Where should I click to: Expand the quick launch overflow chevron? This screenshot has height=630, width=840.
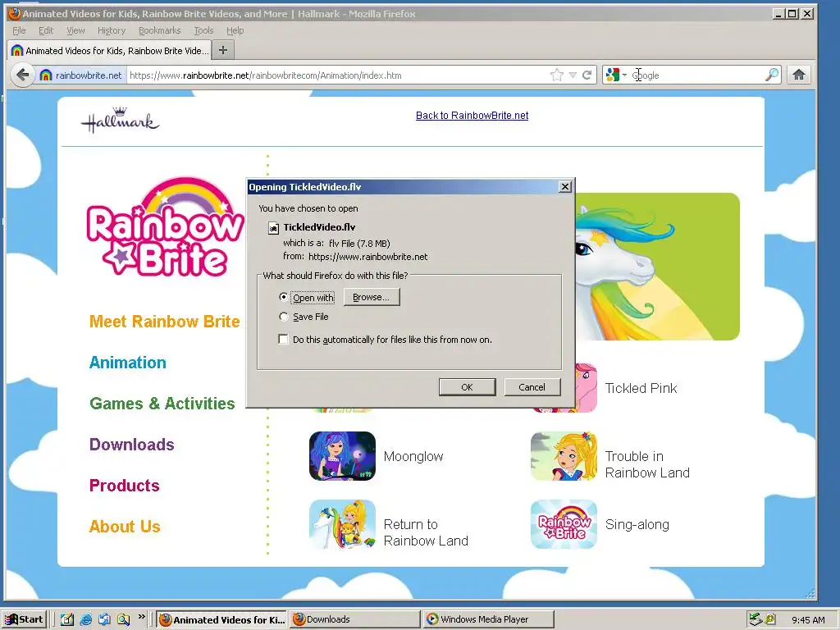tap(141, 617)
